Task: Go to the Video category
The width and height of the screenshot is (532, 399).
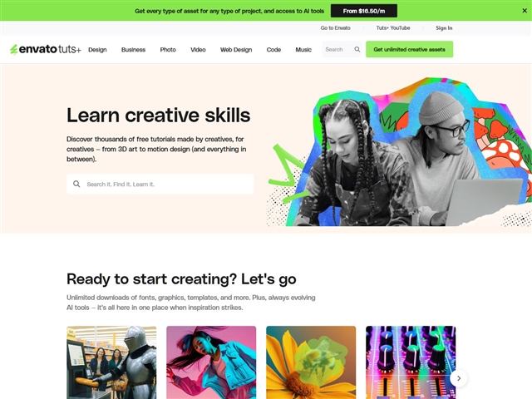Action: click(198, 50)
